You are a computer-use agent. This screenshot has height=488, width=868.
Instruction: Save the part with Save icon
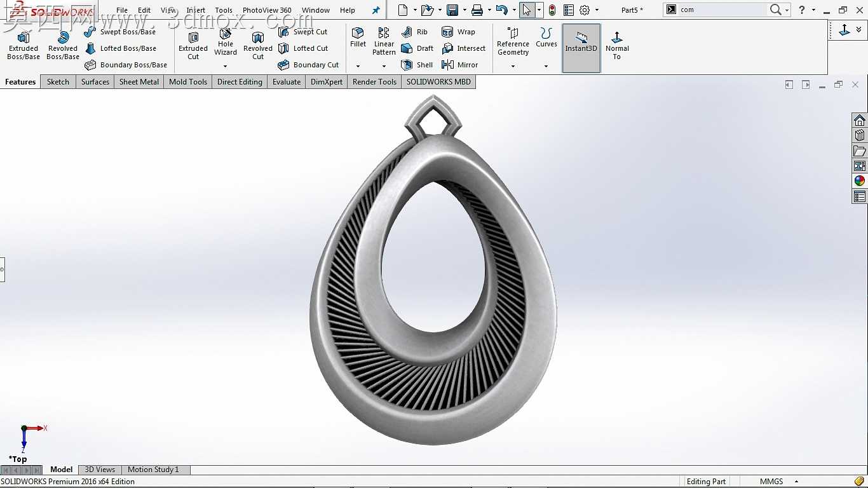pyautogui.click(x=452, y=10)
